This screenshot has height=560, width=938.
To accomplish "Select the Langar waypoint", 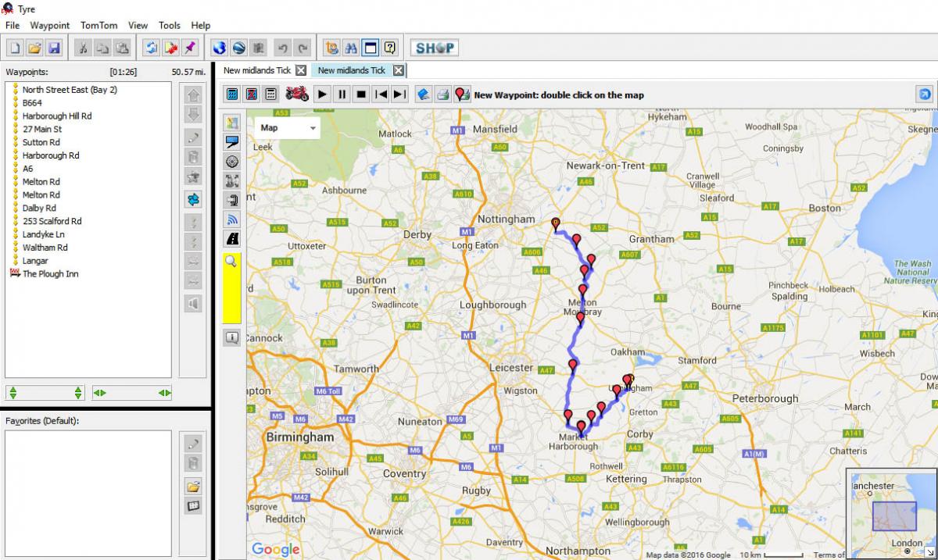I will click(35, 261).
